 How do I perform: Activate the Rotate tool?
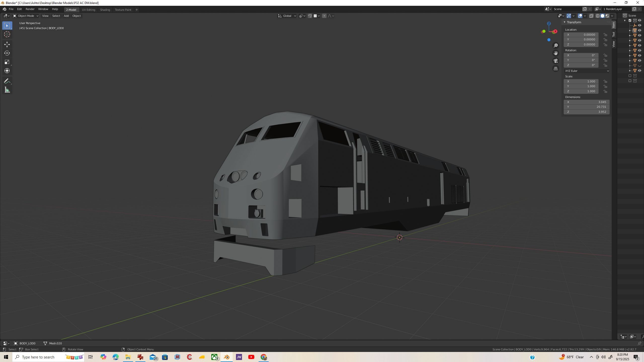pyautogui.click(x=7, y=53)
